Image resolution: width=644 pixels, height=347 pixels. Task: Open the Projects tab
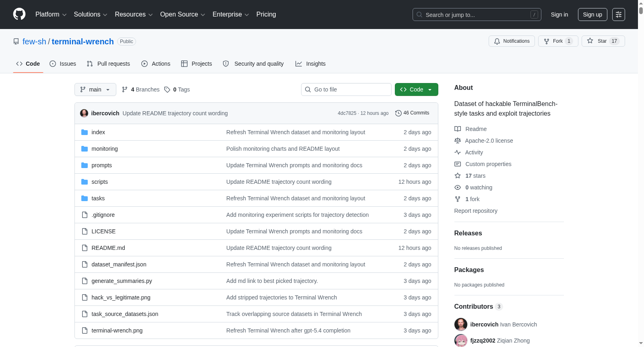(x=196, y=64)
